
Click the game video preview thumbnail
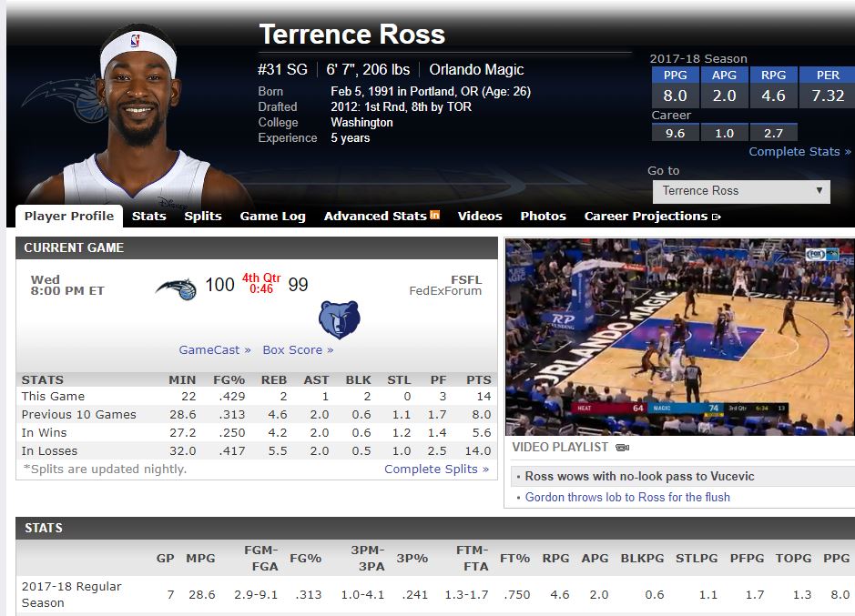click(679, 337)
